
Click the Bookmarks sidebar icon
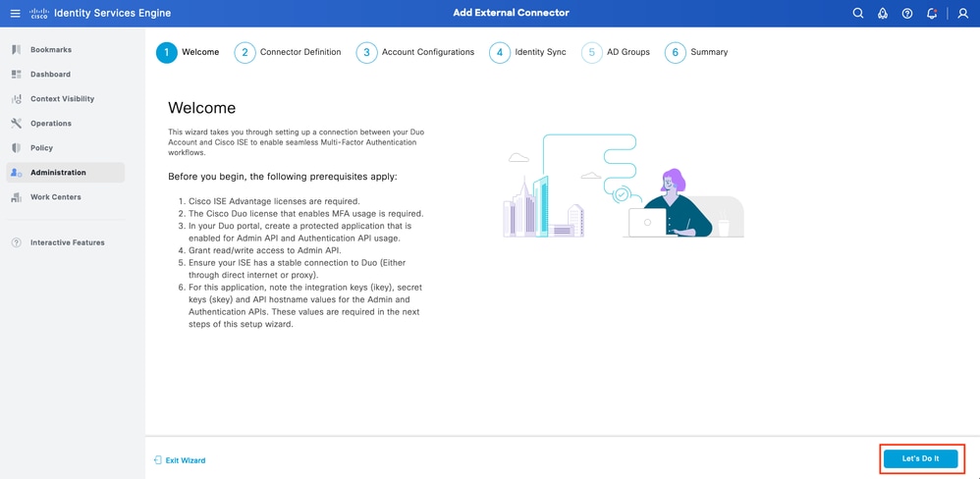click(17, 49)
